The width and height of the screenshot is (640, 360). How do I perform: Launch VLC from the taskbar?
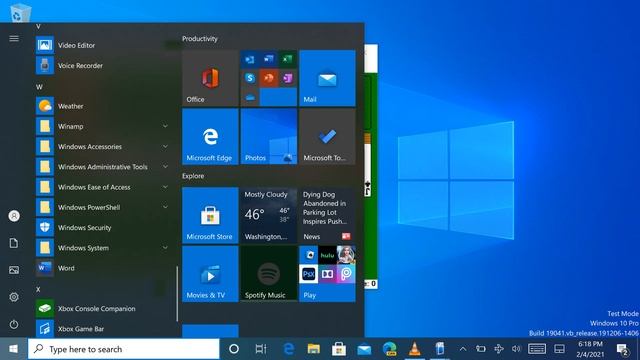point(414,349)
